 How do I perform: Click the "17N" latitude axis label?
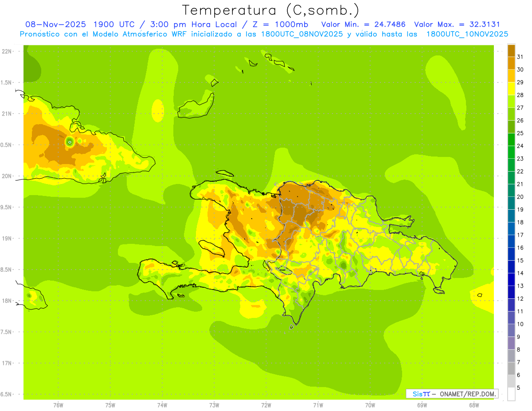coord(6,363)
